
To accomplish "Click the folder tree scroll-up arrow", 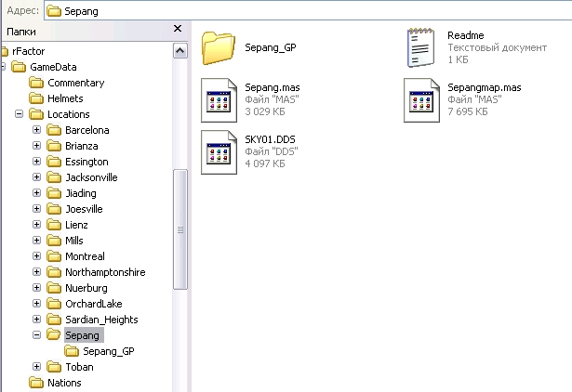I will 180,51.
